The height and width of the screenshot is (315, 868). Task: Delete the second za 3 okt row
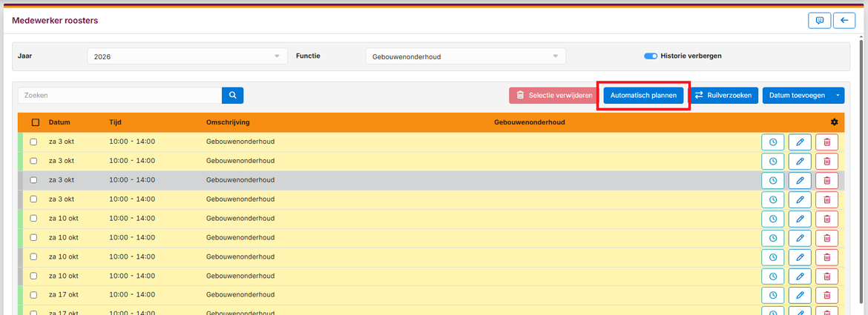(x=827, y=162)
